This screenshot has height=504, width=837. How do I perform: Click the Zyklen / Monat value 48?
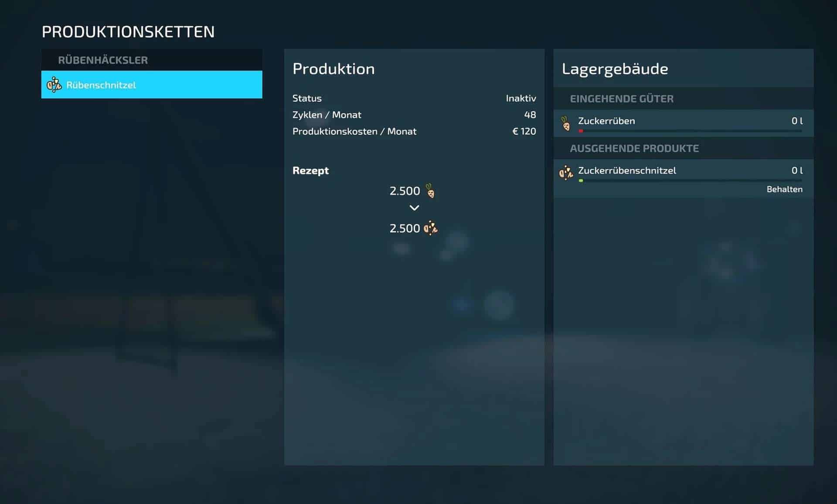[x=530, y=115]
